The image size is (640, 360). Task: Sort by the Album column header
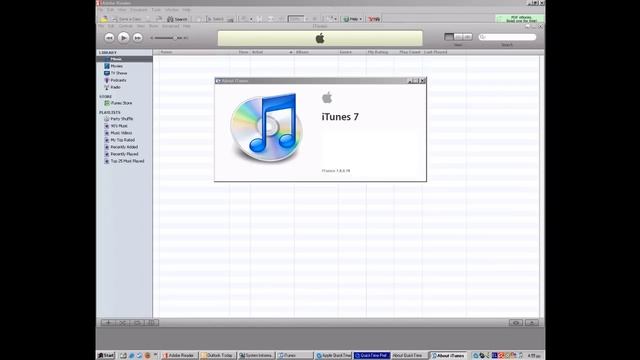pyautogui.click(x=316, y=52)
